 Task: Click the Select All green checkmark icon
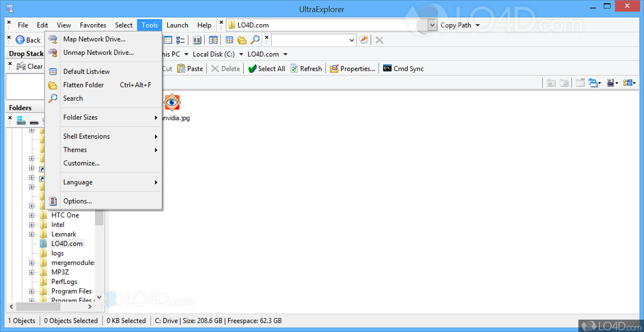pos(252,69)
